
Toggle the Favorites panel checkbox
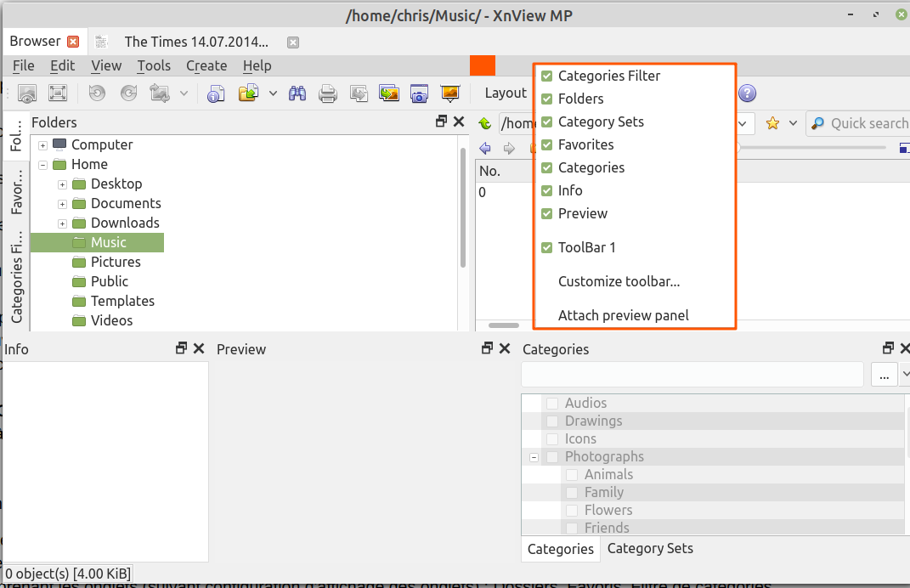[547, 144]
